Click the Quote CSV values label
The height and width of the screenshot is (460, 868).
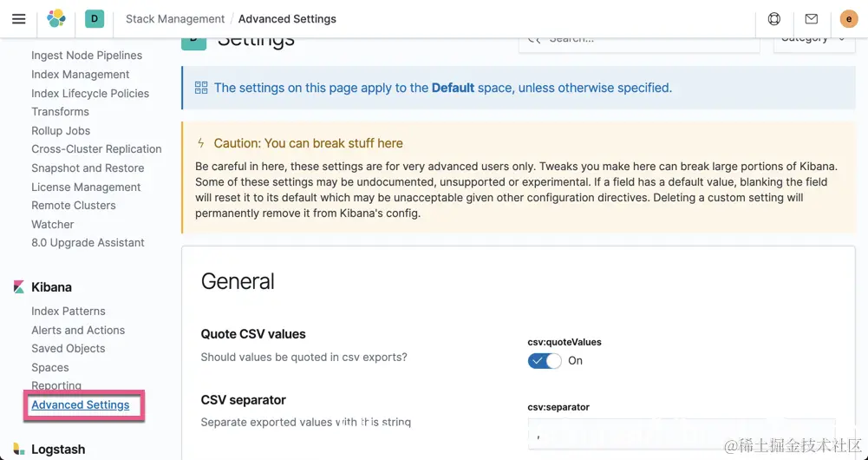click(253, 334)
